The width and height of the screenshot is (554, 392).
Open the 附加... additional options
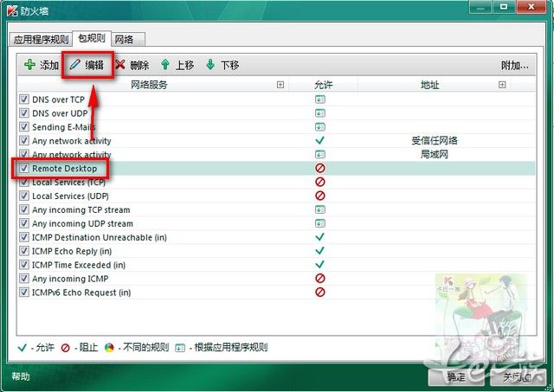click(x=515, y=66)
